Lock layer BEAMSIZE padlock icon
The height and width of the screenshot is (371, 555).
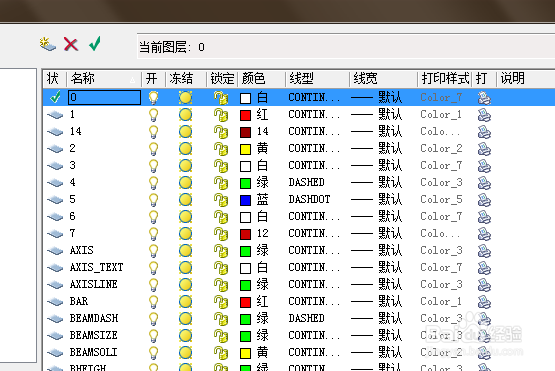tap(221, 336)
